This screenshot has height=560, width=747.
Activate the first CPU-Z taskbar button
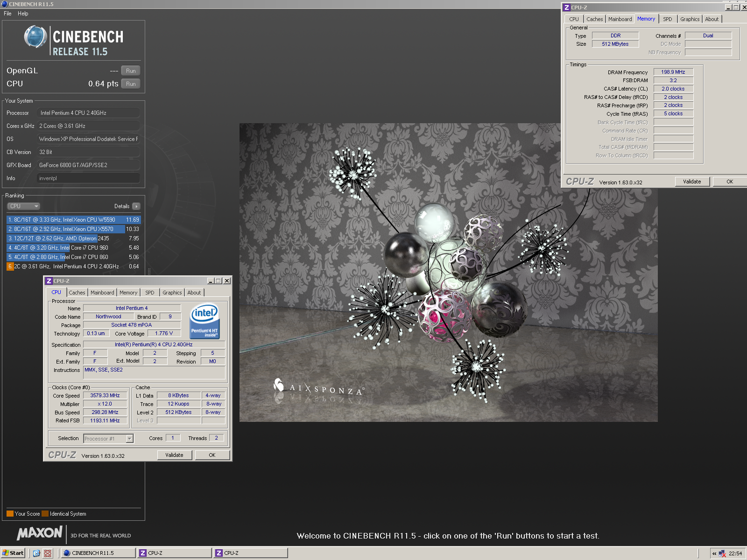tap(174, 553)
